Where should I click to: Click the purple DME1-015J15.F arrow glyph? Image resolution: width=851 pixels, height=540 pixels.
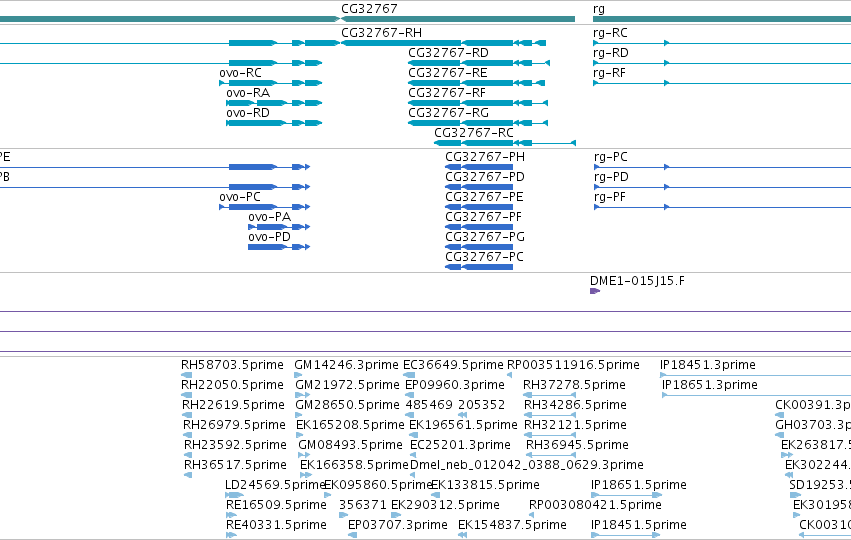[595, 291]
